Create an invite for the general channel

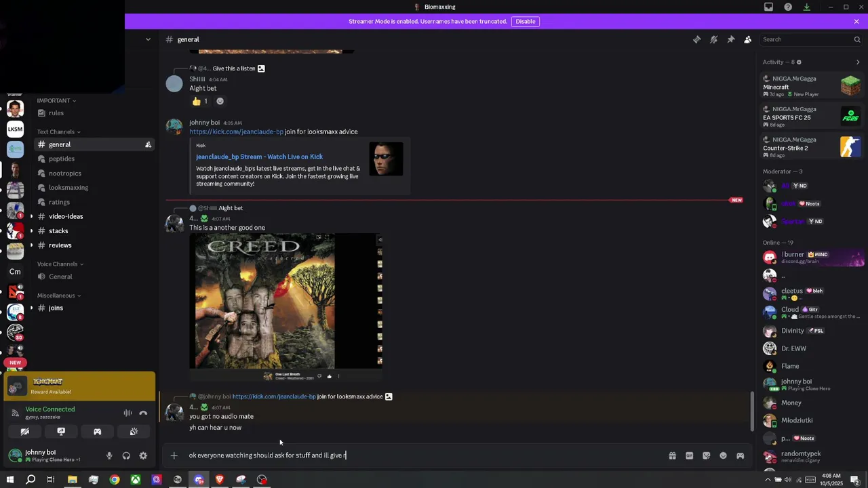pos(148,144)
